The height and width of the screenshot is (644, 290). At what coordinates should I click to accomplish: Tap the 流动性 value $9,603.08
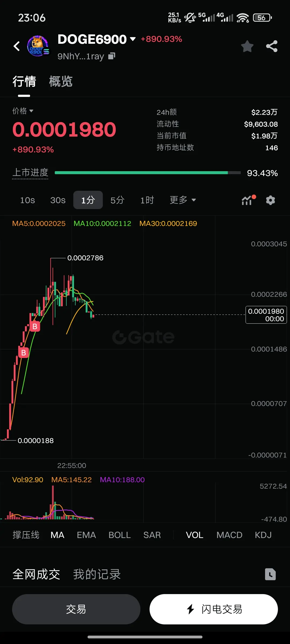point(261,124)
